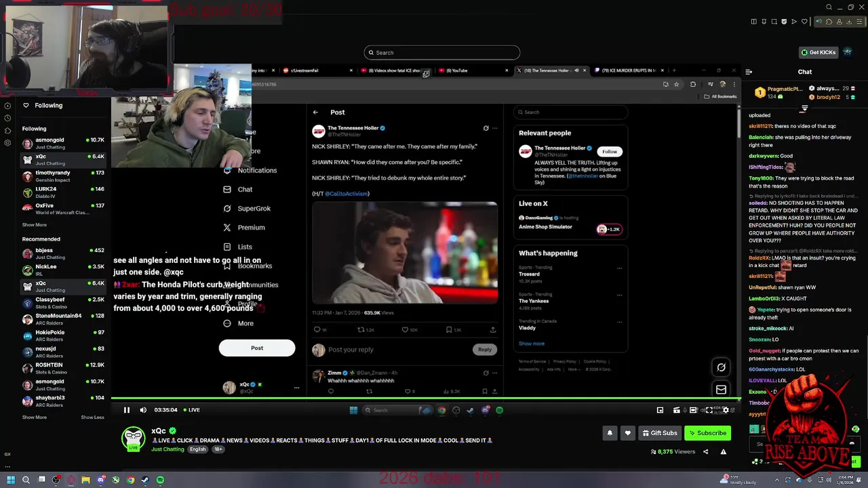Click browser tab audio speaker icon
Image resolution: width=868 pixels, height=488 pixels.
[818, 22]
